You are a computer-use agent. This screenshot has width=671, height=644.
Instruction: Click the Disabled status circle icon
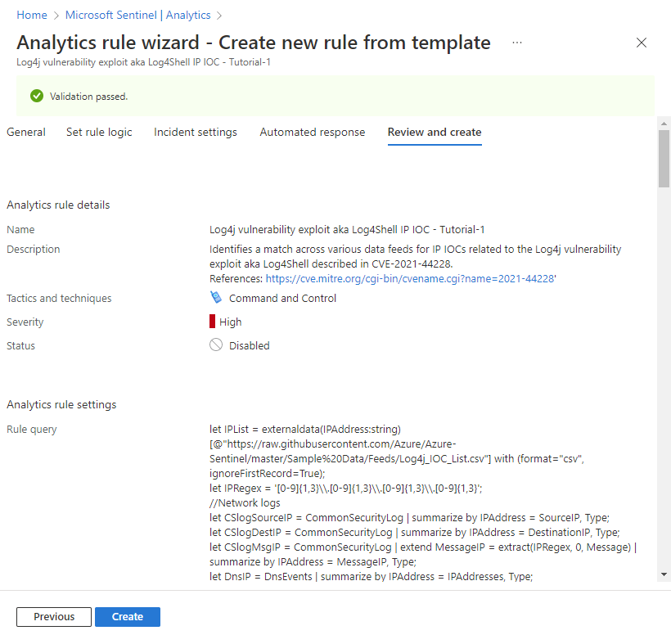(215, 345)
